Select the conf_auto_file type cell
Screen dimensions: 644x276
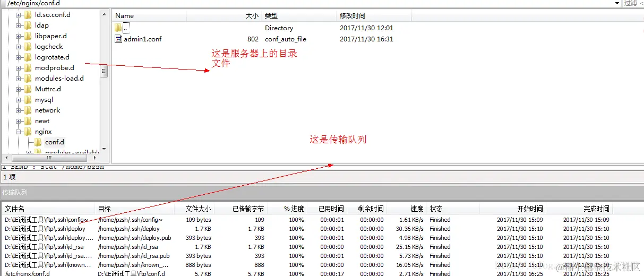(286, 39)
